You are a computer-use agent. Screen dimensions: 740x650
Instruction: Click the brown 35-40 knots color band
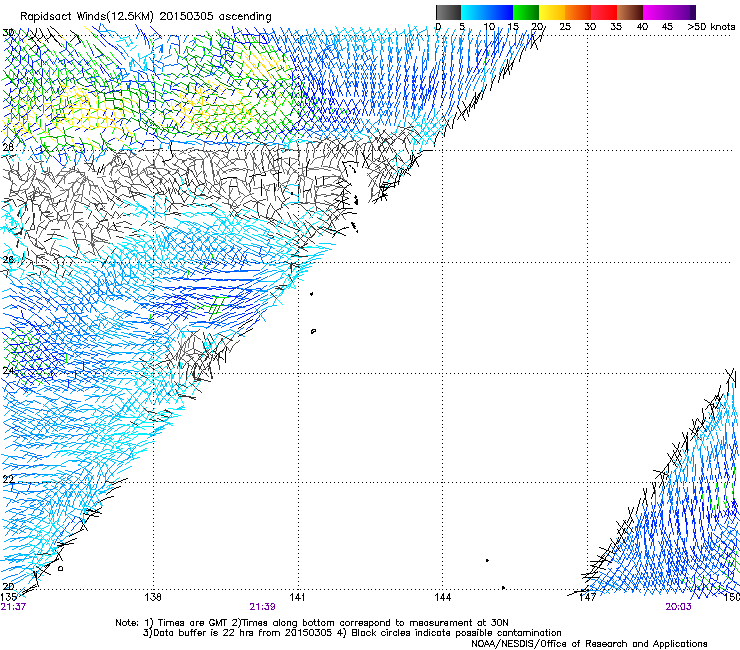coord(630,12)
